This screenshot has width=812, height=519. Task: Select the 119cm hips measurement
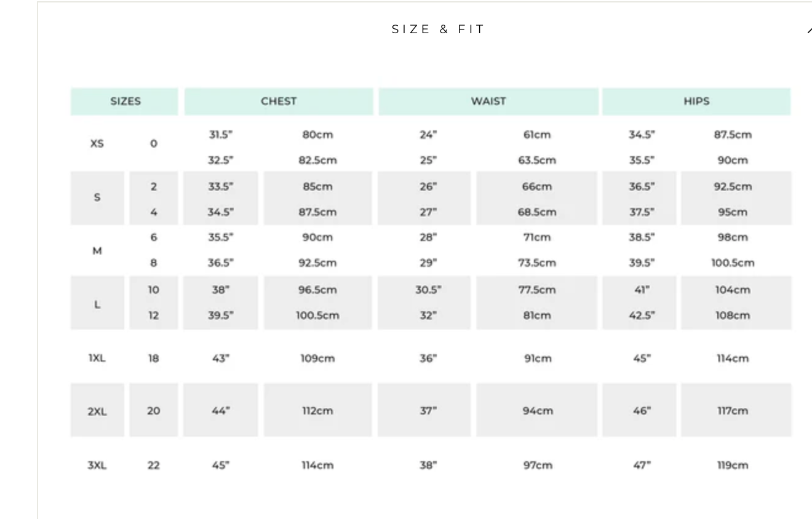[x=732, y=466]
